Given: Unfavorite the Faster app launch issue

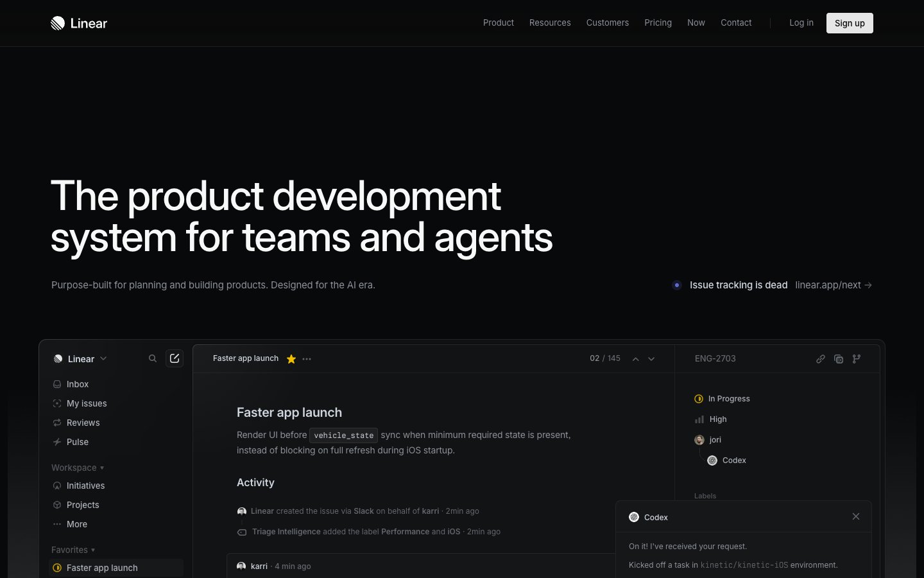Looking at the screenshot, I should 291,359.
